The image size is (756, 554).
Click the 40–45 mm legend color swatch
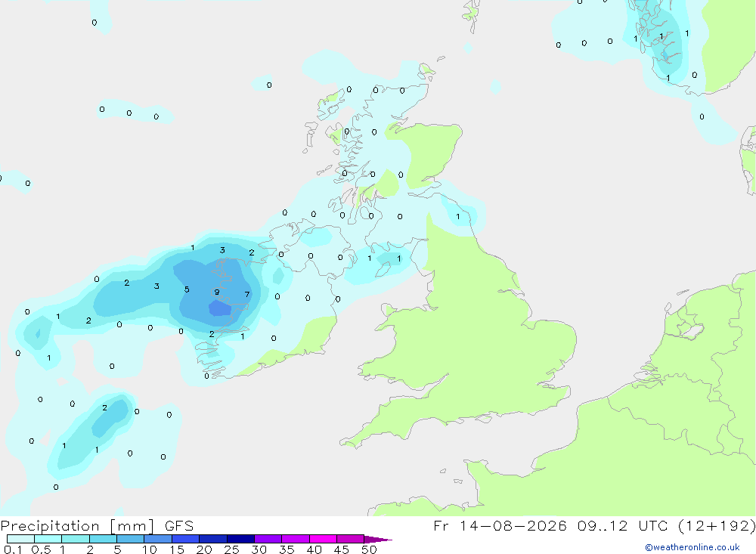323,539
